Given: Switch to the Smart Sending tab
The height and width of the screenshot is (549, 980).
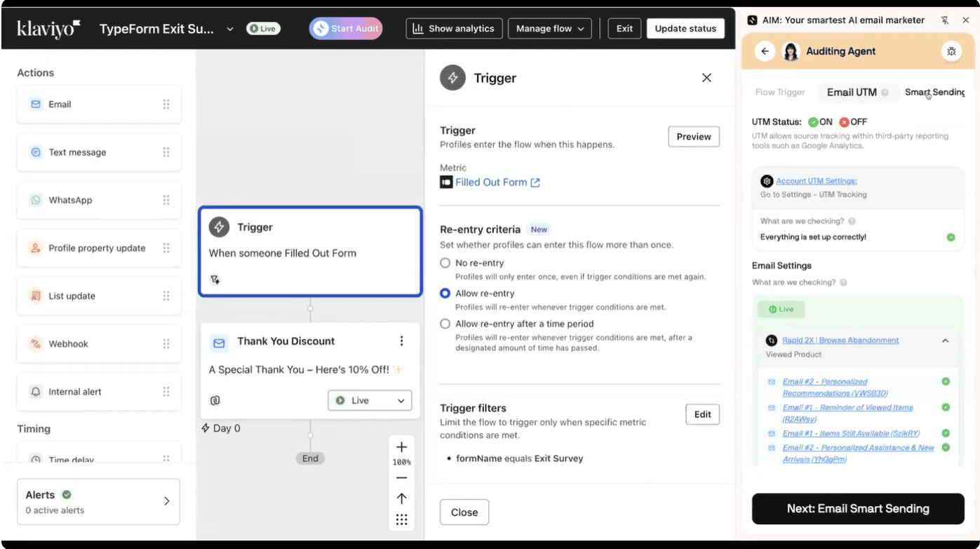Looking at the screenshot, I should (934, 92).
